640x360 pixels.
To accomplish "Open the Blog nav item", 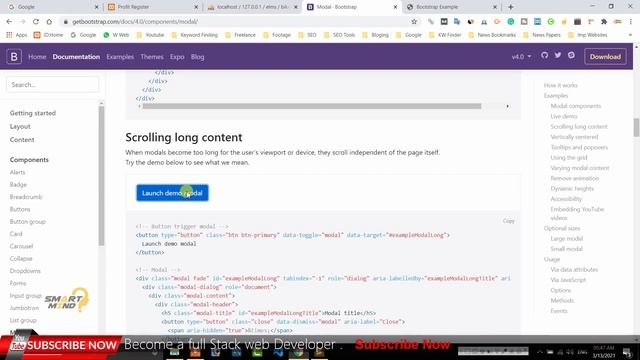I will 198,57.
